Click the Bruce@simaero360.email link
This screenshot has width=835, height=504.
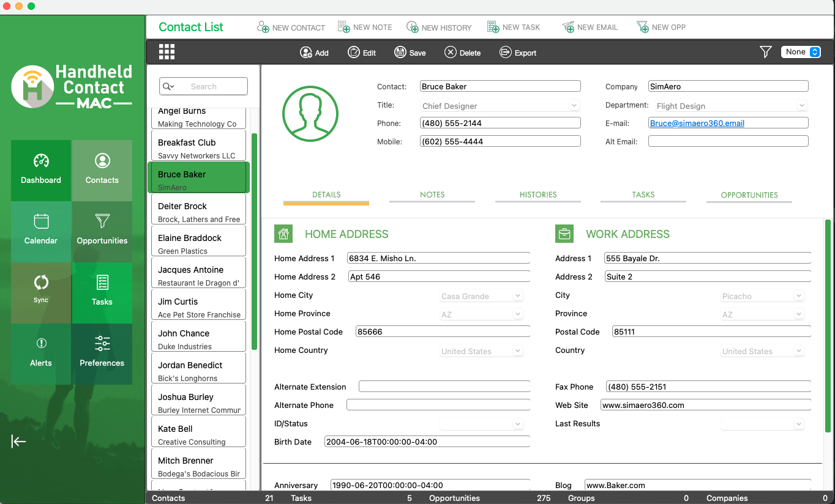[x=697, y=123]
